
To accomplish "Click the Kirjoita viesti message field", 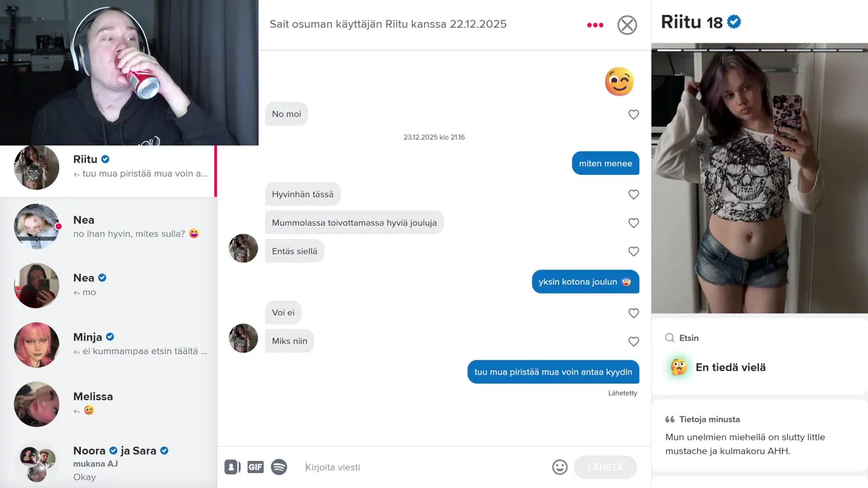I will [x=424, y=467].
